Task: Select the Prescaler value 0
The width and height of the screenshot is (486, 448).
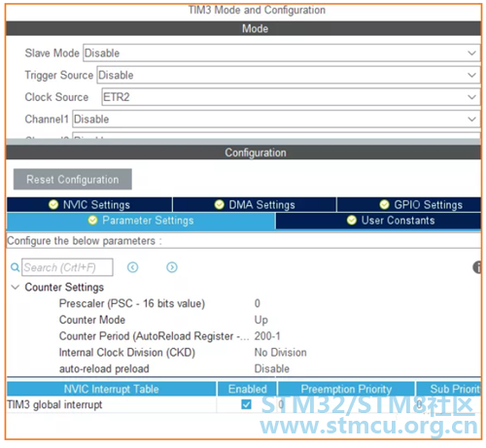Action: point(258,303)
